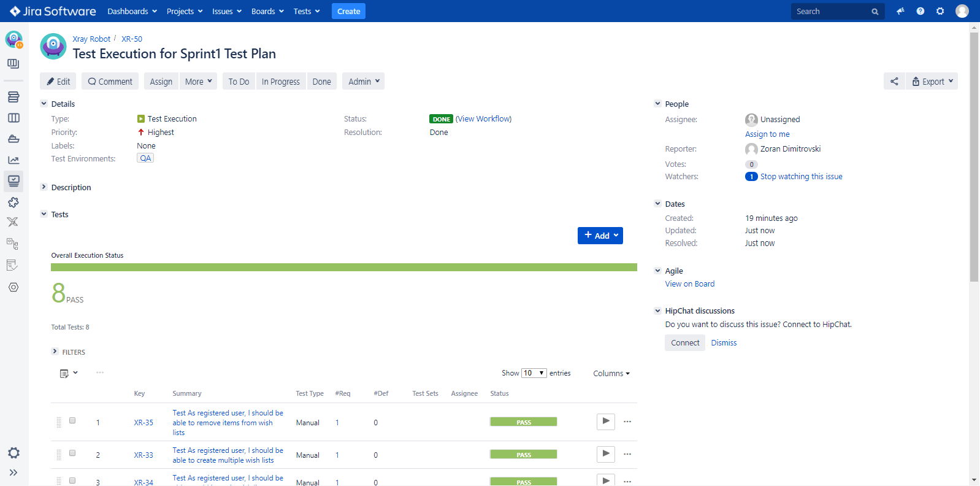Click the Create button
980x486 pixels.
tap(348, 11)
